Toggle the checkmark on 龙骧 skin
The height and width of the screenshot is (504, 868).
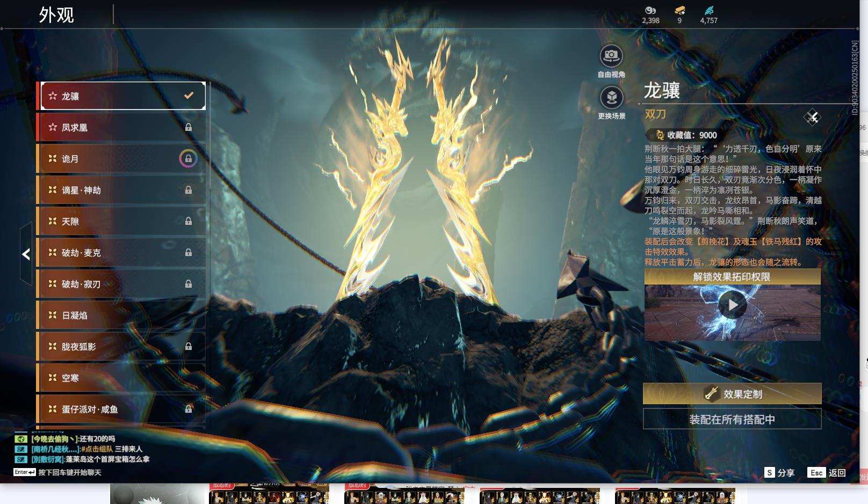189,96
